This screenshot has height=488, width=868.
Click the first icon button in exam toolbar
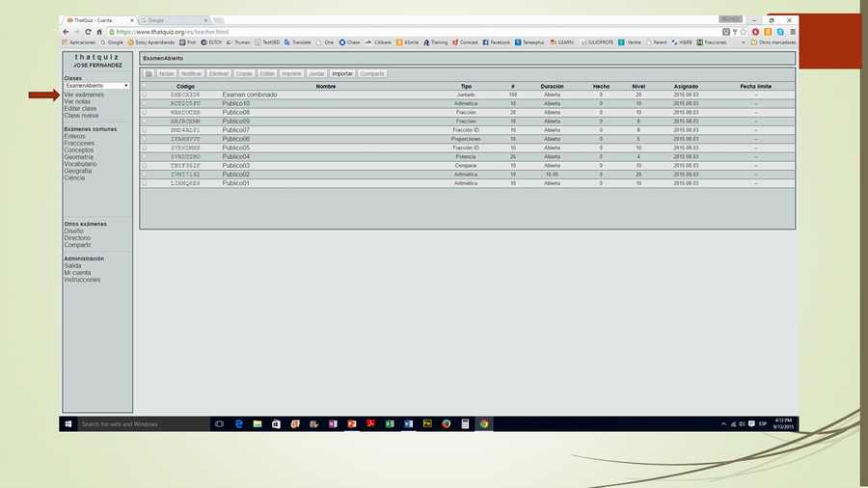click(149, 73)
